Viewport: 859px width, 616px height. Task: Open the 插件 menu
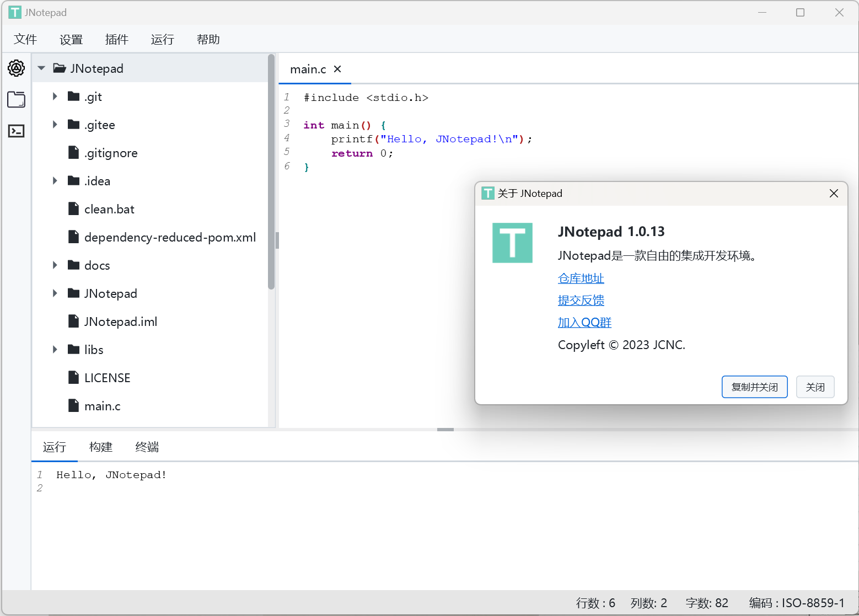[117, 39]
